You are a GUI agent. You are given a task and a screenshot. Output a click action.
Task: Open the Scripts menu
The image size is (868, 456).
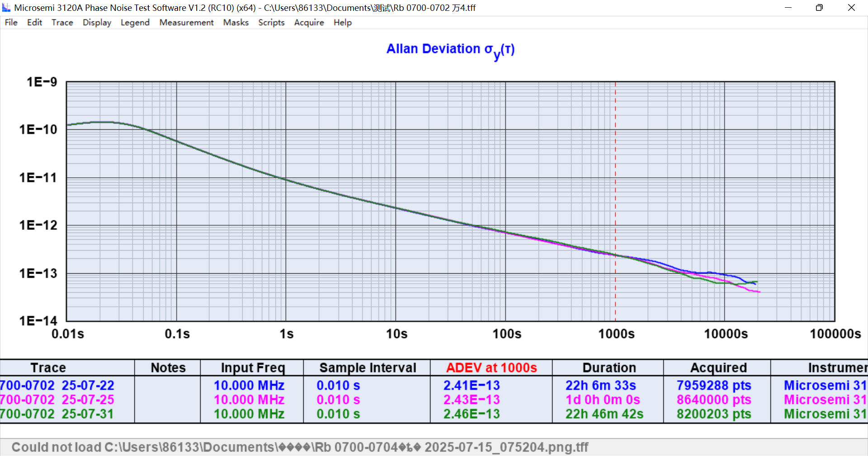[x=271, y=23]
